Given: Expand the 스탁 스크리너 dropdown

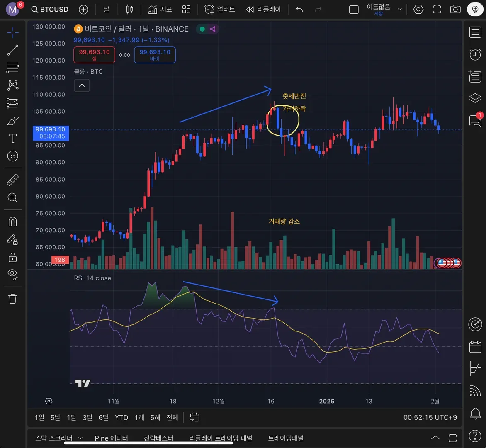Looking at the screenshot, I should coord(80,438).
